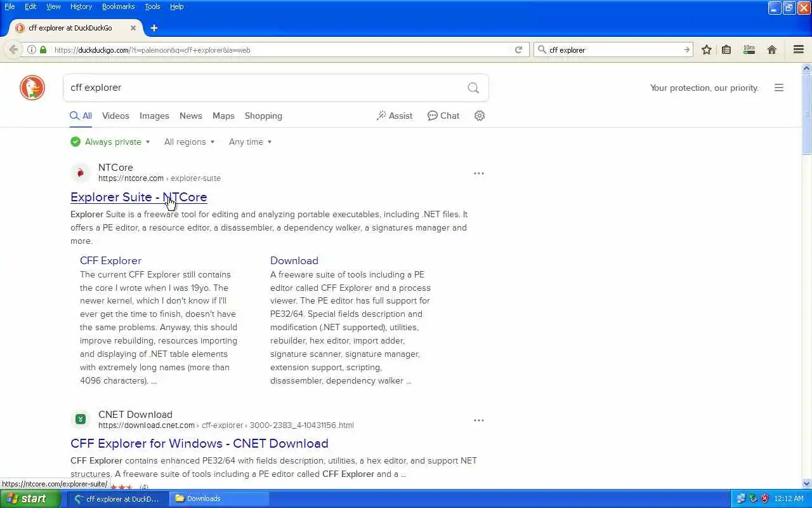Screen dimensions: 812x508
Task: Go to the browser home page
Action: (x=772, y=50)
